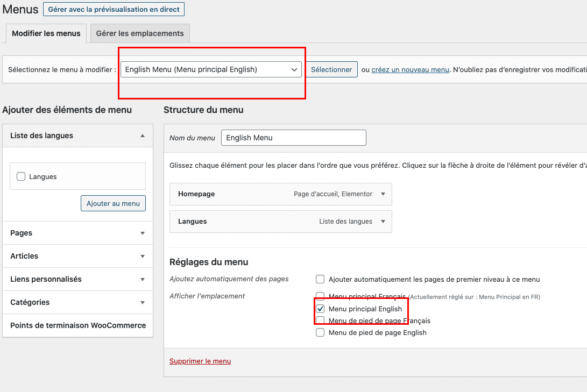Click the créez un nouveau menu link
The width and height of the screenshot is (587, 392).
pyautogui.click(x=410, y=69)
